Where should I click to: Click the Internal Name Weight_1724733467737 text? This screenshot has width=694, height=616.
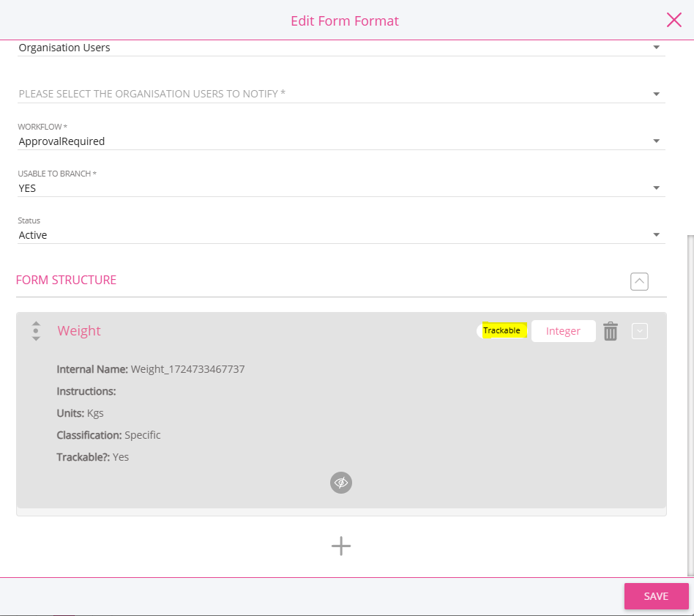pyautogui.click(x=151, y=369)
